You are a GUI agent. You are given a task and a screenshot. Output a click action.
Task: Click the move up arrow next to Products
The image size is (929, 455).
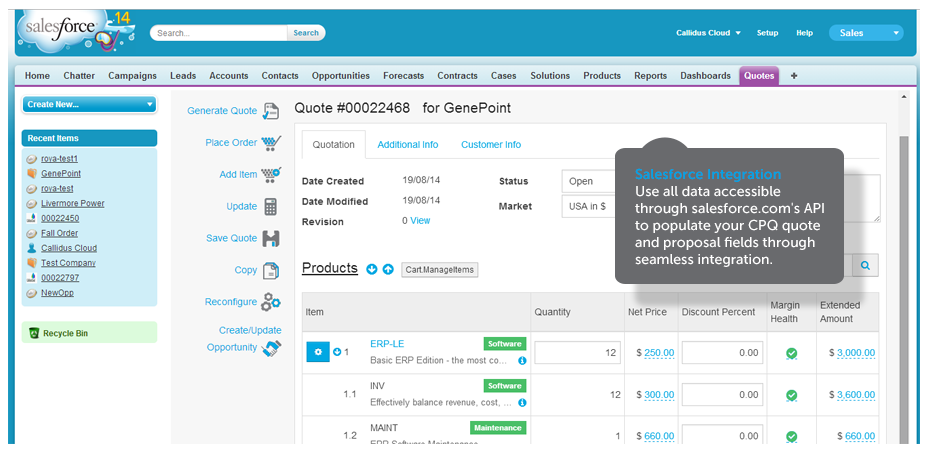click(x=388, y=269)
